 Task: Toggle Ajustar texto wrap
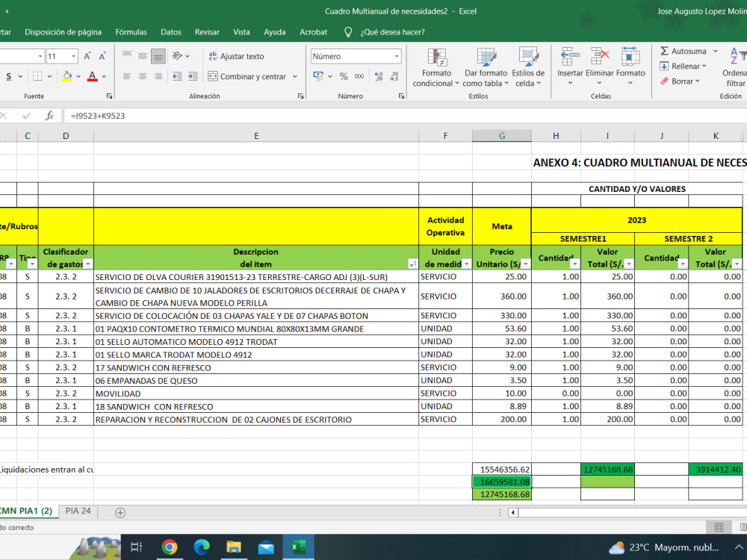[236, 56]
